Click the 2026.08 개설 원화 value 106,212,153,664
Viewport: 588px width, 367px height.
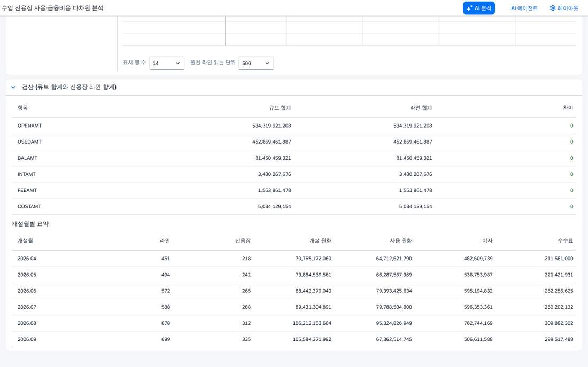pyautogui.click(x=312, y=323)
